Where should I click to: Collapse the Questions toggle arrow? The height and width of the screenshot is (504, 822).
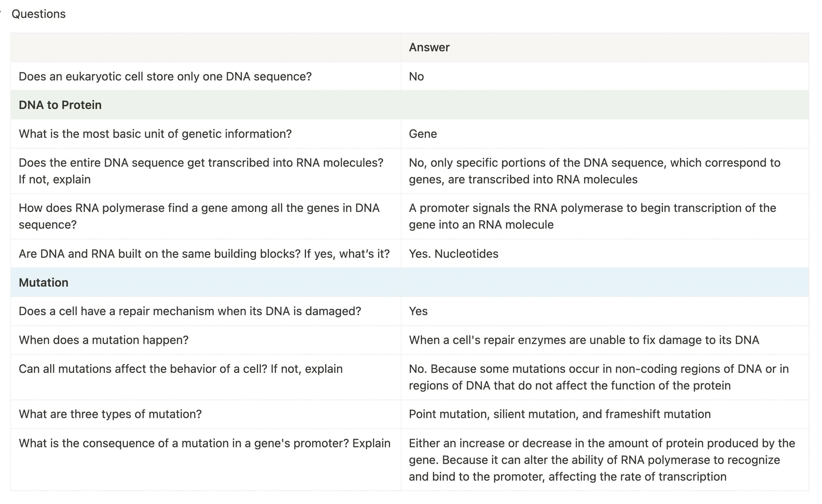pyautogui.click(x=1, y=13)
